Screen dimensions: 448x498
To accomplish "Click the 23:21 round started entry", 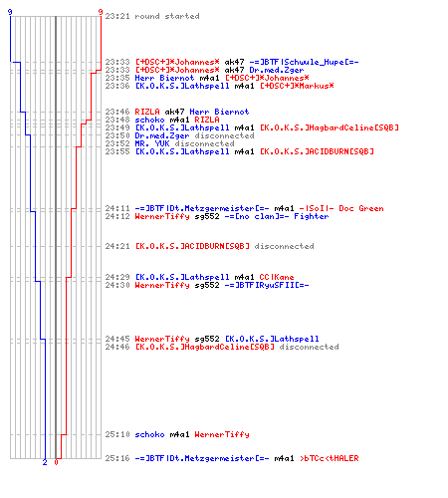I will 152,16.
